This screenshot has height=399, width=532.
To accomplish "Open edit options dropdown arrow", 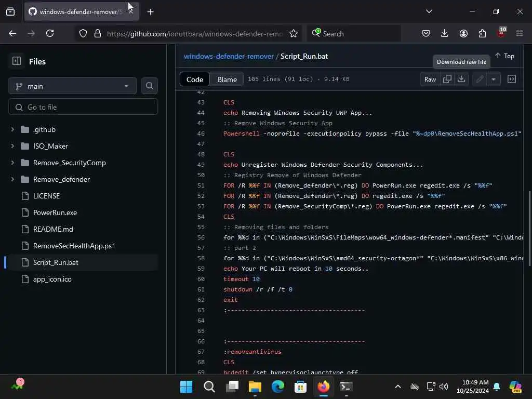I will pos(494,79).
